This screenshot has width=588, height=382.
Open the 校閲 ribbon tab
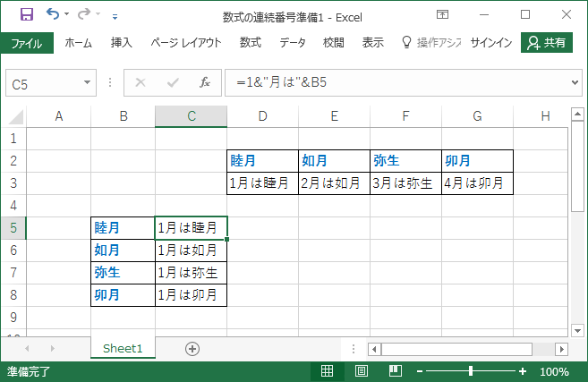(333, 43)
